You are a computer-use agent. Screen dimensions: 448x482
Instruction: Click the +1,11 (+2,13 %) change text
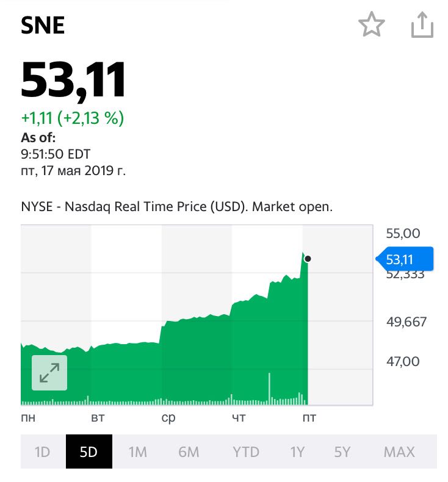click(73, 118)
